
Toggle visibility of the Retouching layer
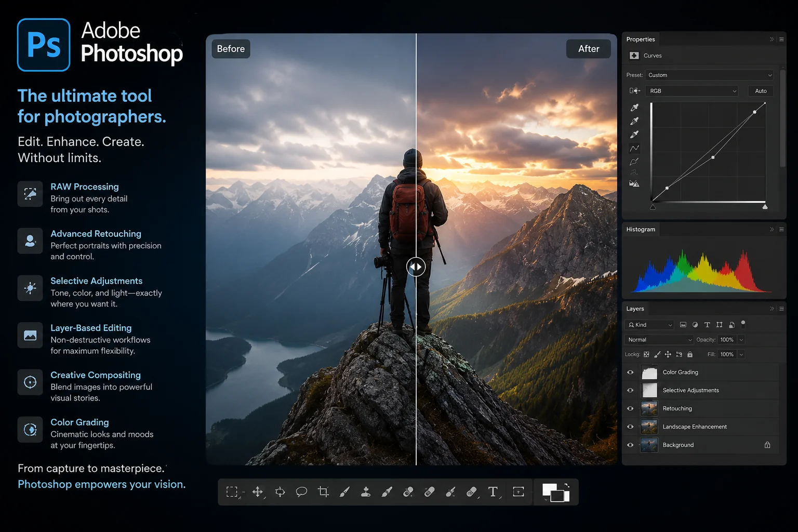630,408
